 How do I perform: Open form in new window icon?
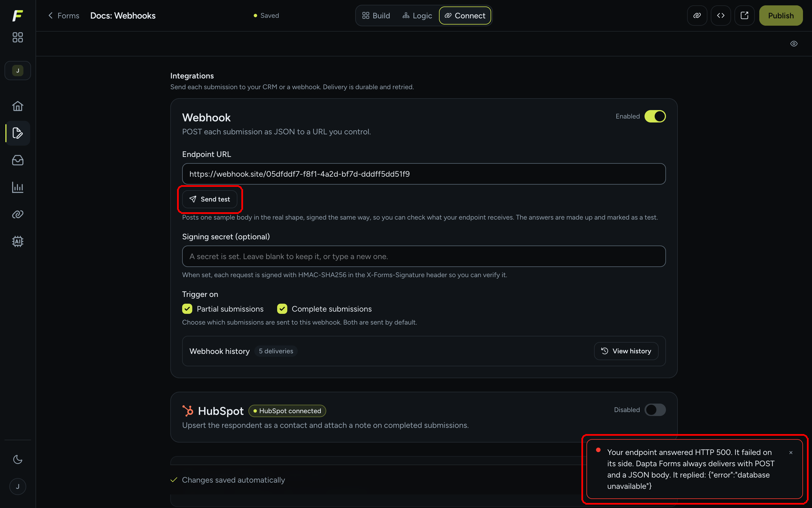click(744, 16)
